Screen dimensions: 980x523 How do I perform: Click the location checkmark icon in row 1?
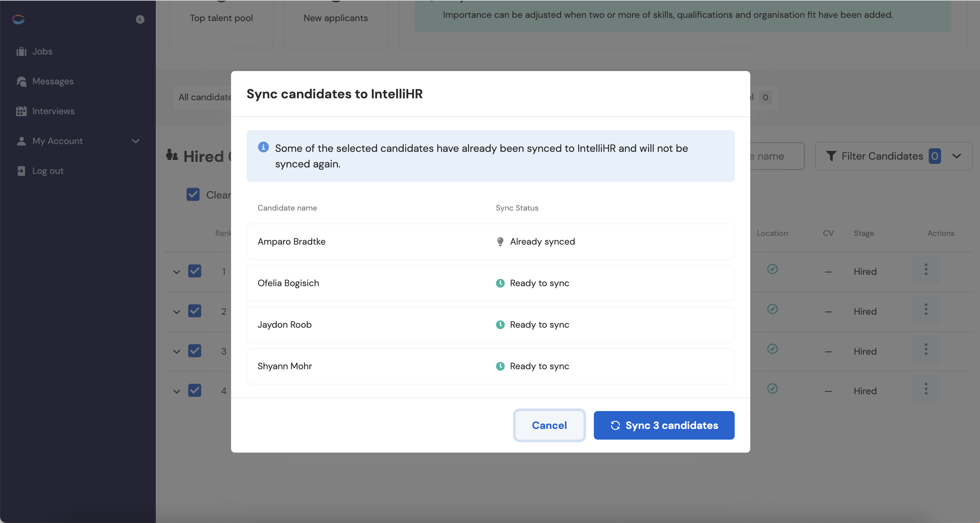point(772,269)
